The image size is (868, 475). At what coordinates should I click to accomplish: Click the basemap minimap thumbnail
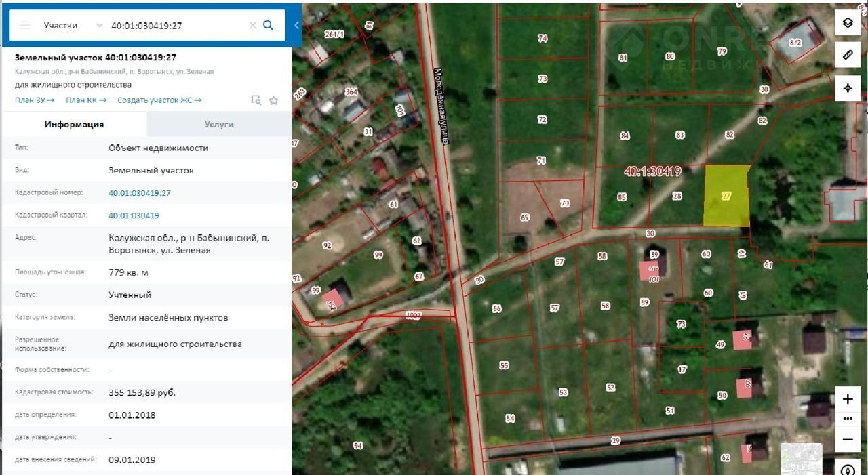(801, 458)
